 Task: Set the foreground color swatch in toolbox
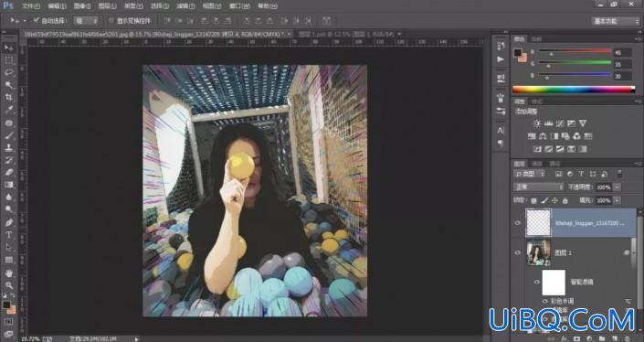[x=6, y=305]
